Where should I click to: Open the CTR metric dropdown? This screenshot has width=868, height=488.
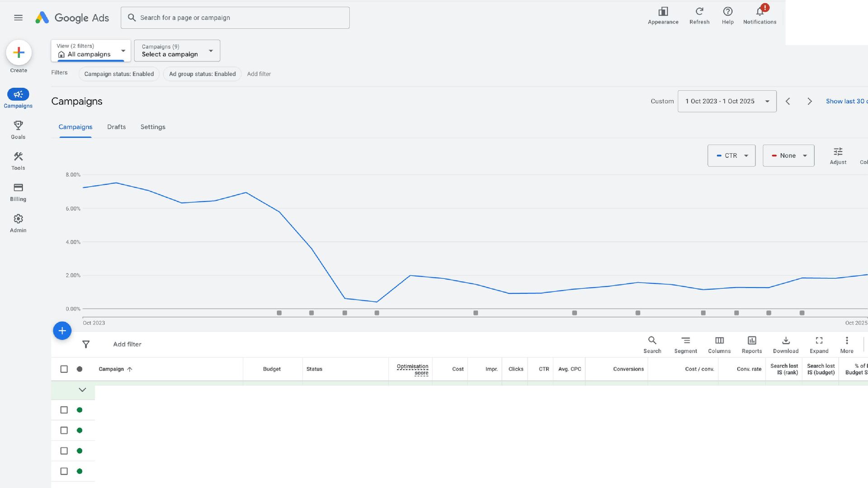tap(731, 155)
